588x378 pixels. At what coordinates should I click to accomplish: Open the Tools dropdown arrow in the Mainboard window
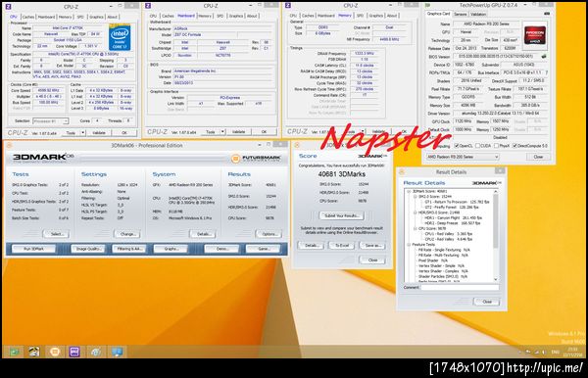tap(222, 132)
